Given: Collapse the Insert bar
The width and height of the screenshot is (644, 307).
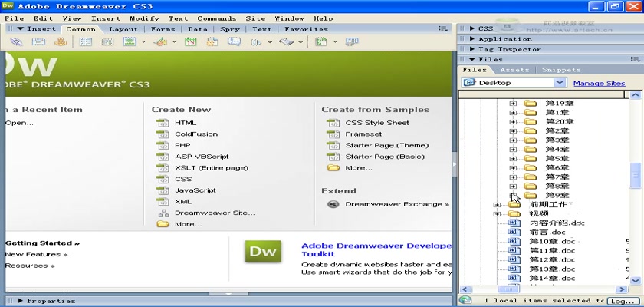Looking at the screenshot, I should (21, 28).
